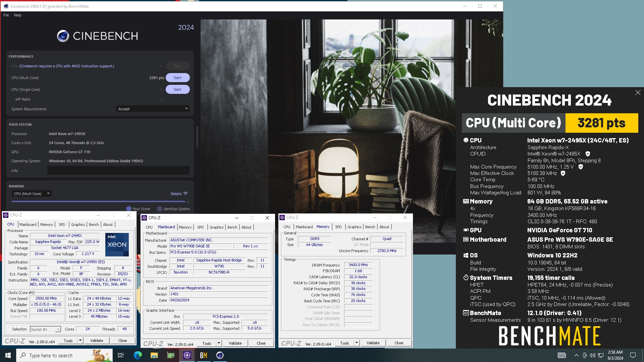Click the Cinebench logo in the title bar
Screen dimensions: 644x362
[x=6, y=6]
